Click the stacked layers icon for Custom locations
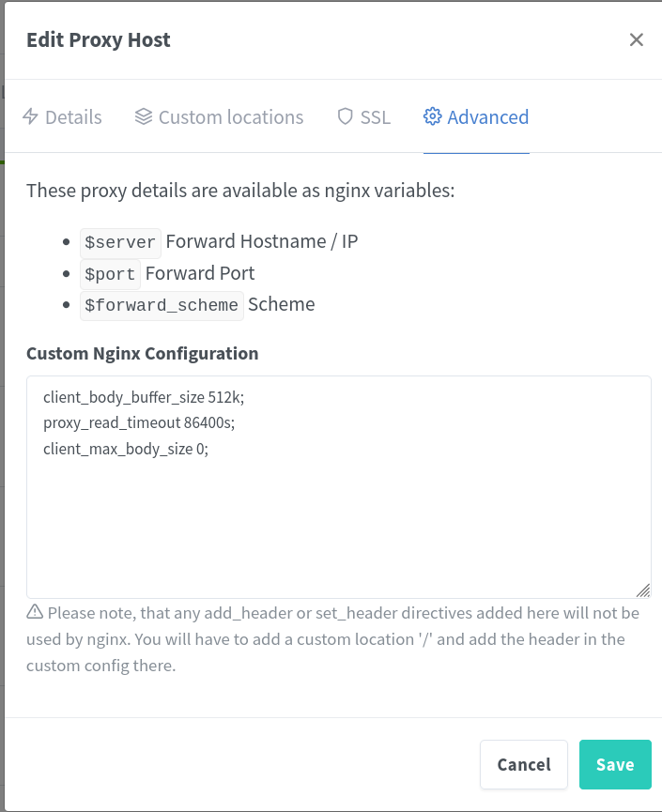662x812 pixels. click(144, 117)
